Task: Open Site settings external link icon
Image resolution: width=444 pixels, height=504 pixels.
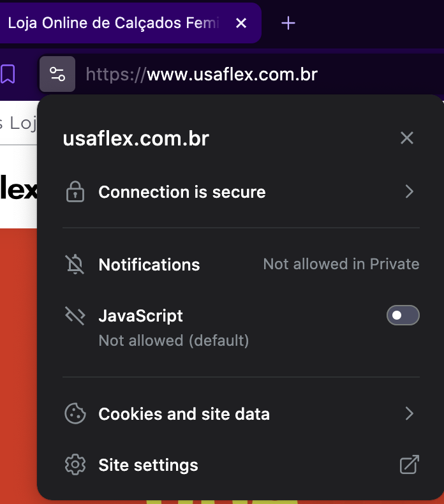Action: click(409, 465)
